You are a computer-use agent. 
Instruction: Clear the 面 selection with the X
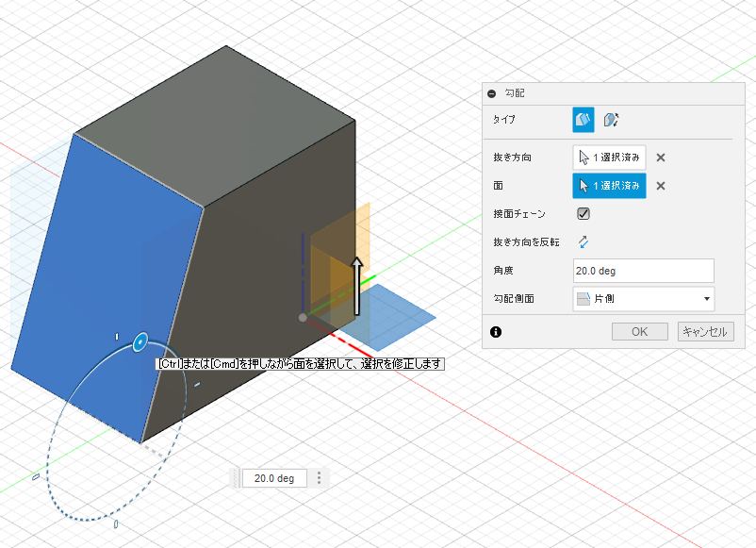661,186
